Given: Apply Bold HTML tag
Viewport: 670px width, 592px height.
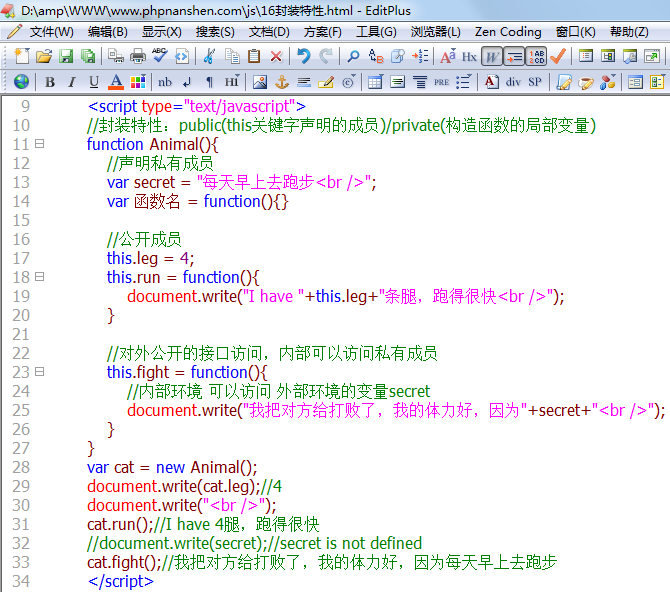Looking at the screenshot, I should coord(50,81).
